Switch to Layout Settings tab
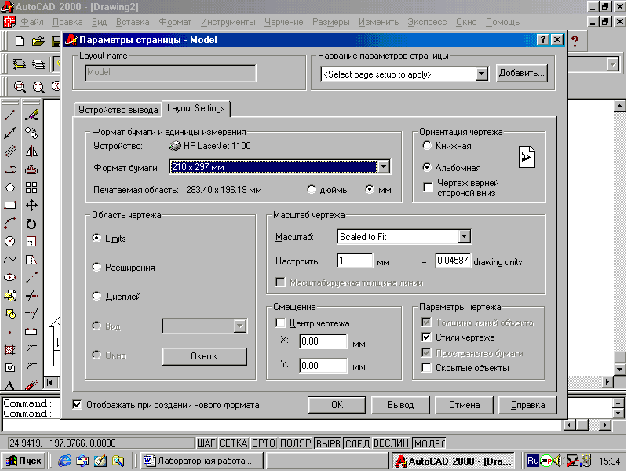 [x=196, y=108]
